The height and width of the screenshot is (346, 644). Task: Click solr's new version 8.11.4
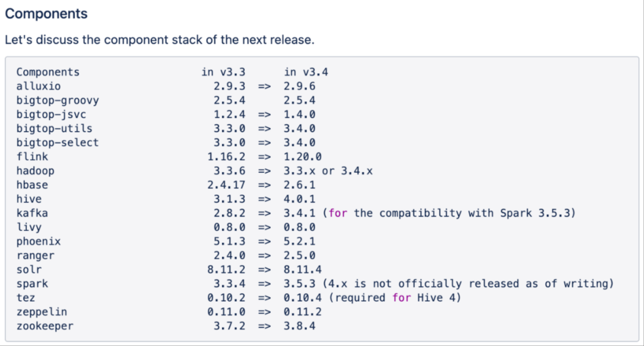click(x=302, y=269)
